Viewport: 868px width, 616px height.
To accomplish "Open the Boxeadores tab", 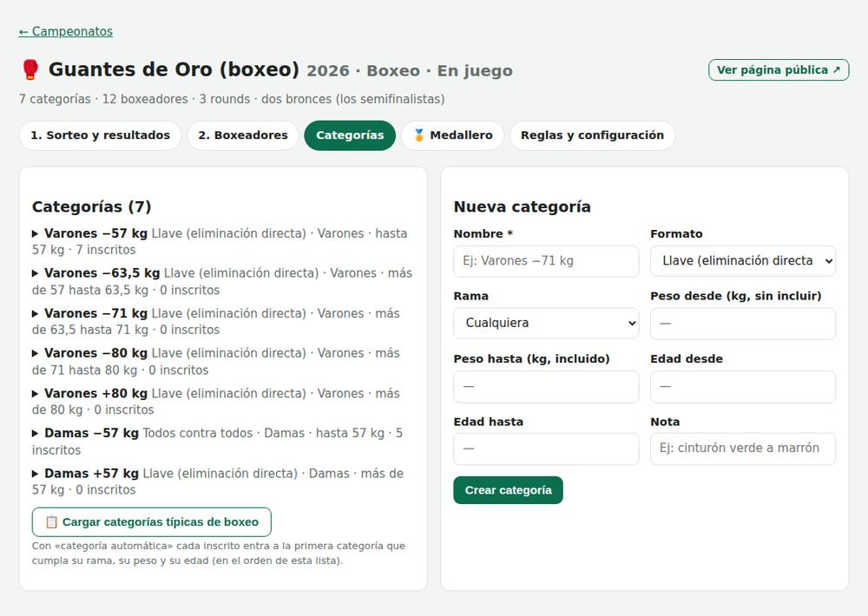I will (x=243, y=135).
